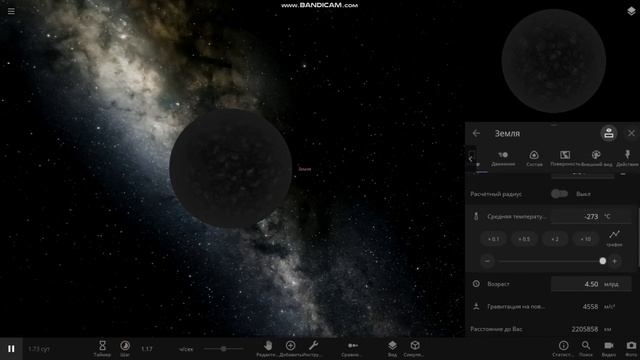Select the Земля planet in viewport
Screen dimensions: 640x360
[x=230, y=168]
